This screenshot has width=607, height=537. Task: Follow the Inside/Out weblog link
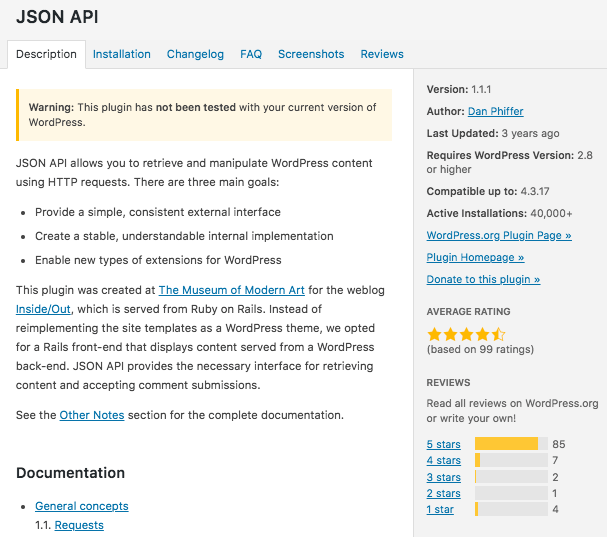tap(44, 309)
